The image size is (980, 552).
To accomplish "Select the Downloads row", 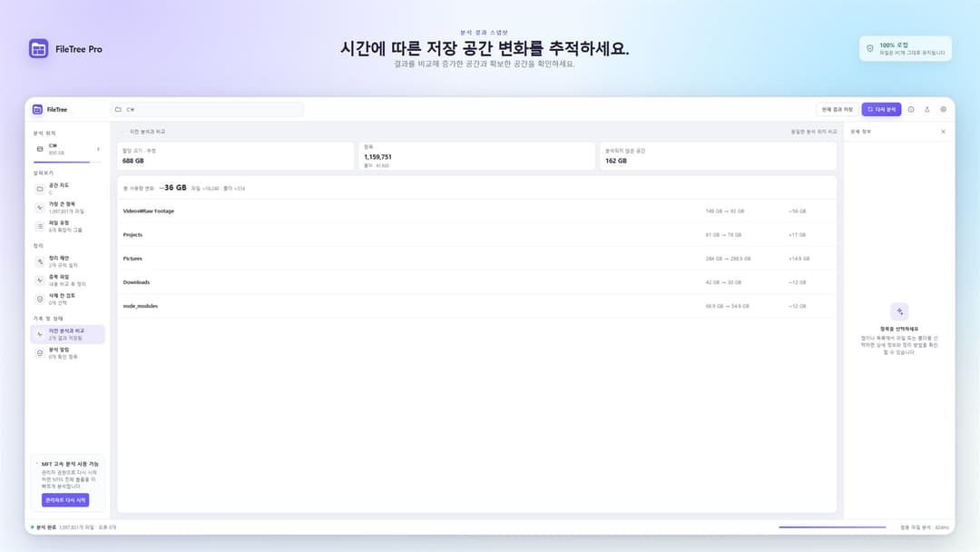I will (x=477, y=282).
